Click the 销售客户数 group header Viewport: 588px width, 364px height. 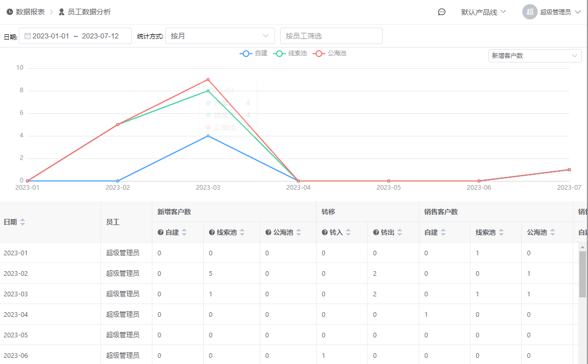point(441,212)
